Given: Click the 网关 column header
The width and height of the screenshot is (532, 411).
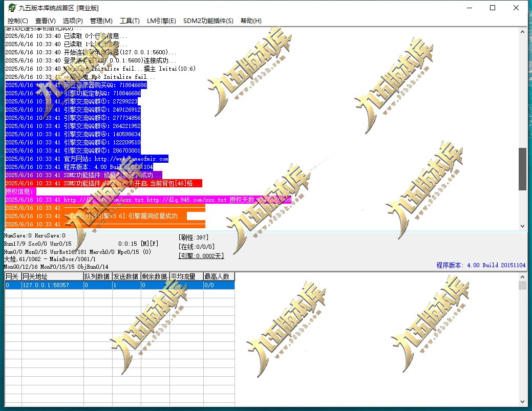Looking at the screenshot, I should 13,277.
